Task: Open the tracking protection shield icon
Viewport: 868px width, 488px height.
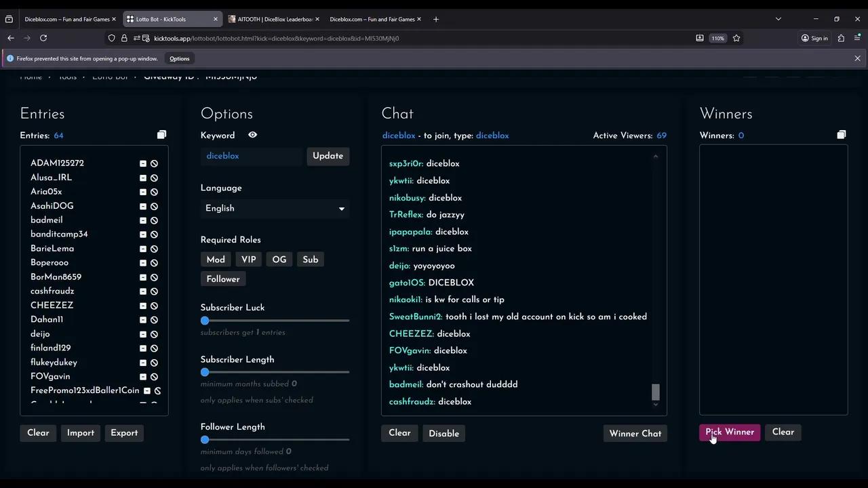Action: pyautogui.click(x=112, y=38)
